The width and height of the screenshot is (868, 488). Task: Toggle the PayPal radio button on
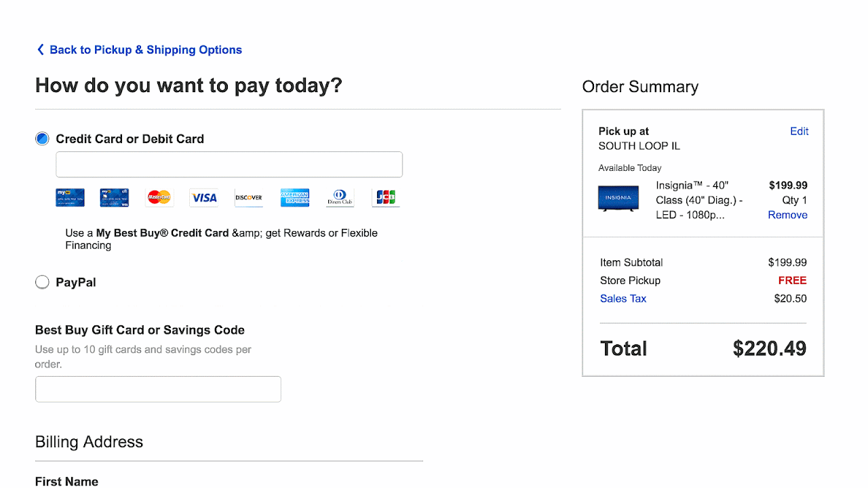[x=42, y=282]
